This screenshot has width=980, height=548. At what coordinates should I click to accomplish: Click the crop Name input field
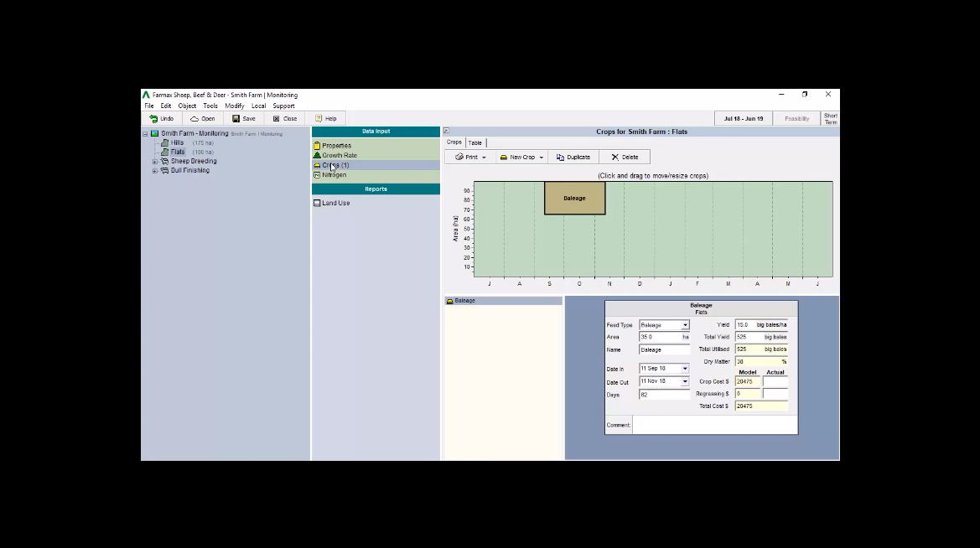click(x=664, y=350)
